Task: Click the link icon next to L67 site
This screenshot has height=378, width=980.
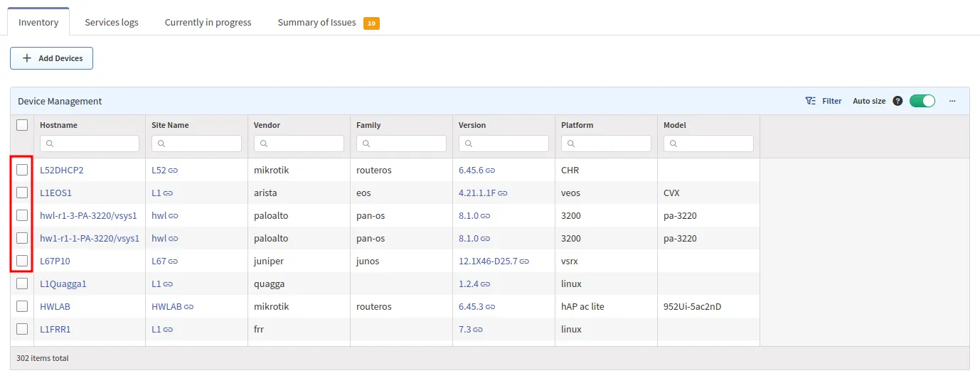Action: click(x=173, y=261)
